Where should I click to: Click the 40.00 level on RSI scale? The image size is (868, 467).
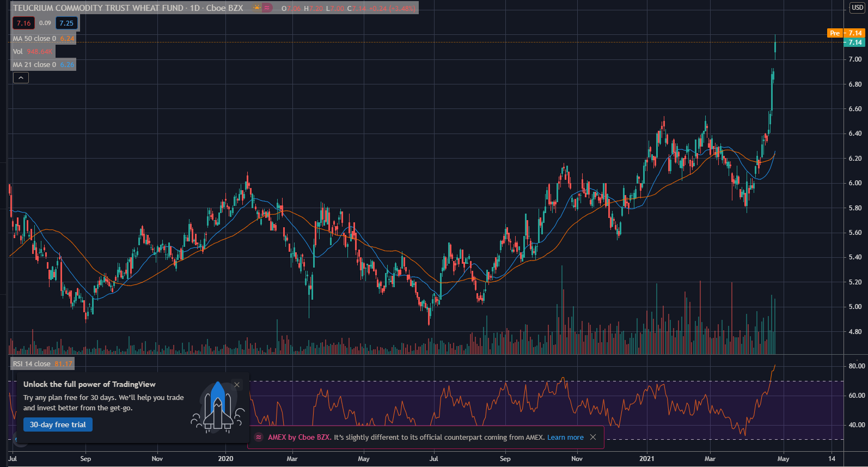coord(857,424)
